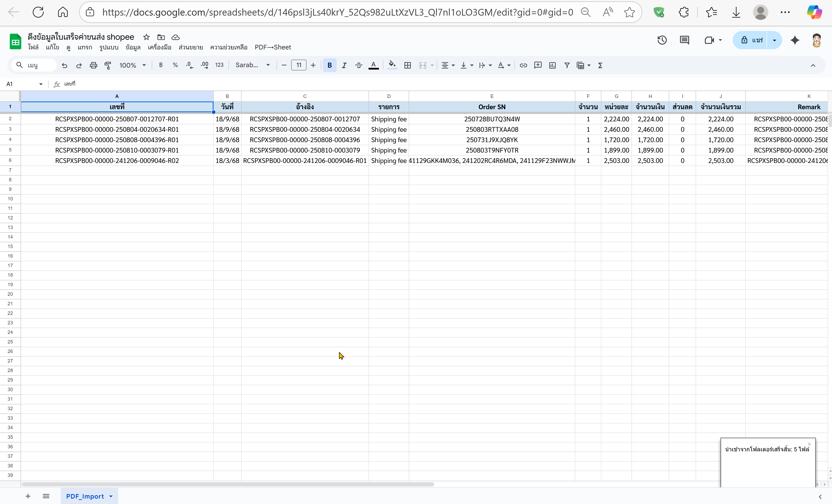Image resolution: width=832 pixels, height=504 pixels.
Task: Click the print icon in toolbar
Action: tap(93, 65)
